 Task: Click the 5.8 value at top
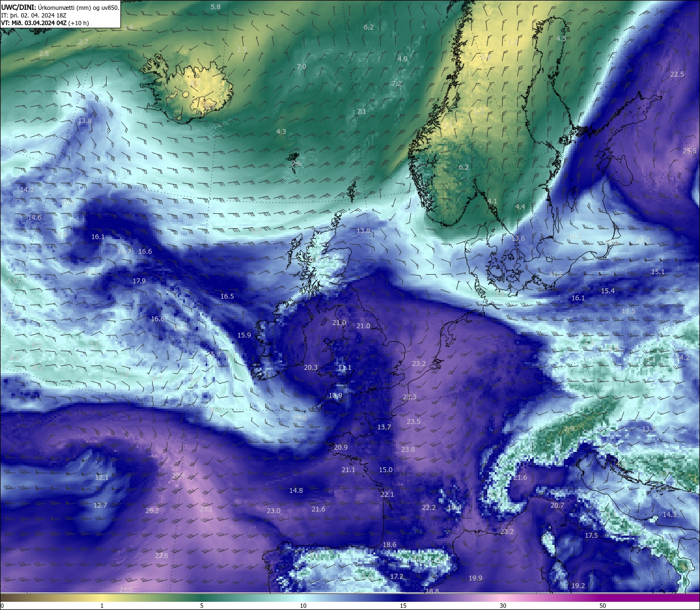click(x=215, y=7)
